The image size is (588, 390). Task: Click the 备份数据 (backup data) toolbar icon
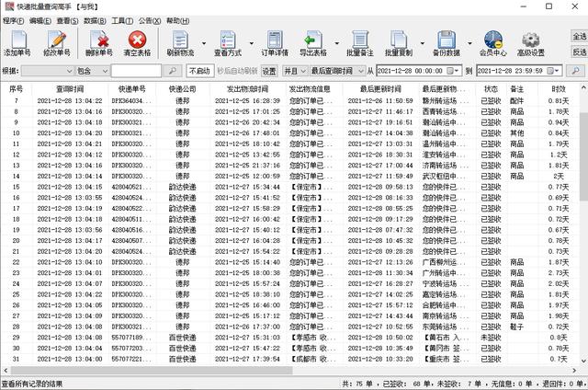coord(446,41)
